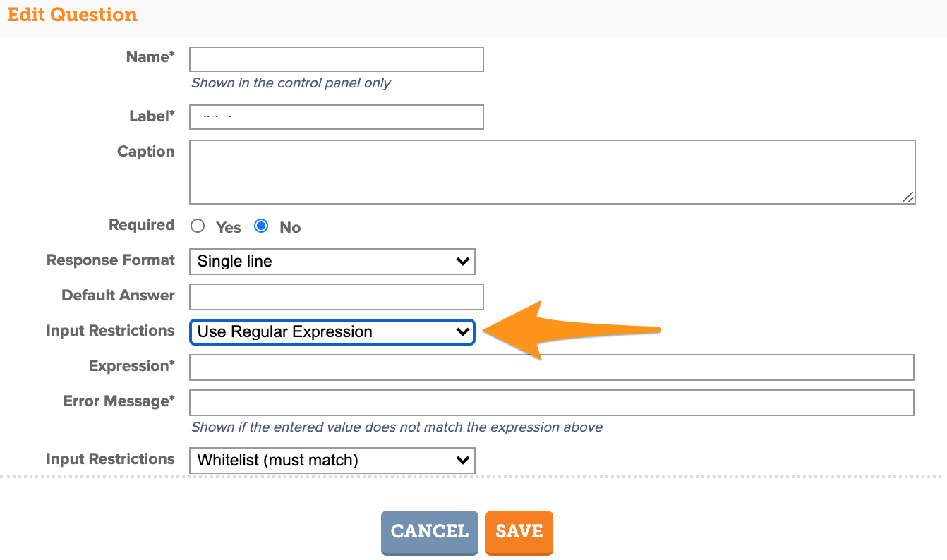Viewport: 947px width, 560px height.
Task: Click the Single line dropdown chevron arrow
Action: coord(463,261)
